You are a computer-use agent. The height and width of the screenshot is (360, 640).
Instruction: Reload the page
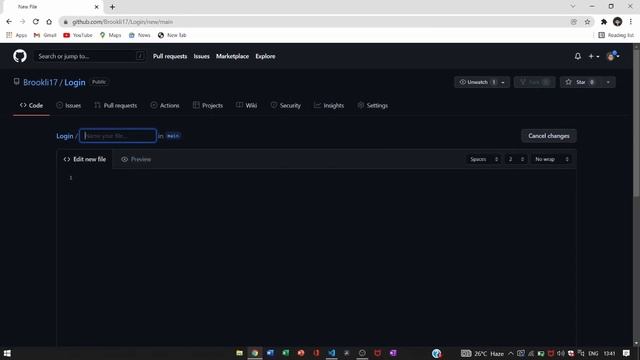(36, 22)
